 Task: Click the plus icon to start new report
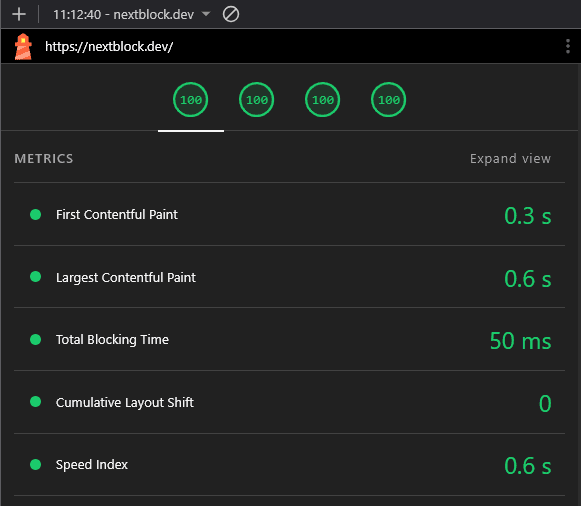point(19,14)
